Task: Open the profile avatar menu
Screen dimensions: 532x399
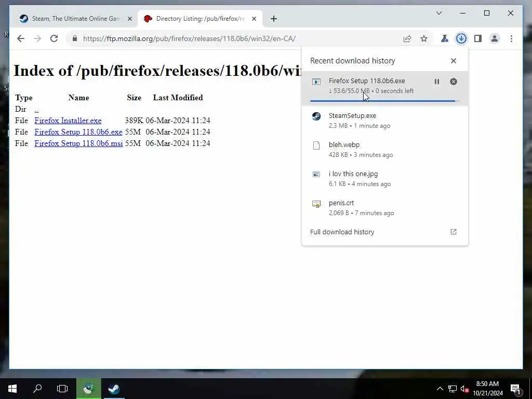Action: coord(495,38)
